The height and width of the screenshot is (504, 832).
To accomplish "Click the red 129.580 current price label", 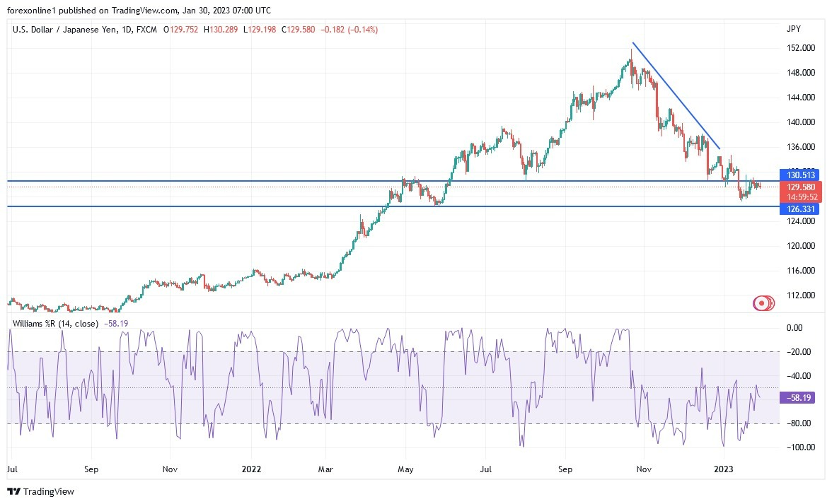I will tap(802, 186).
